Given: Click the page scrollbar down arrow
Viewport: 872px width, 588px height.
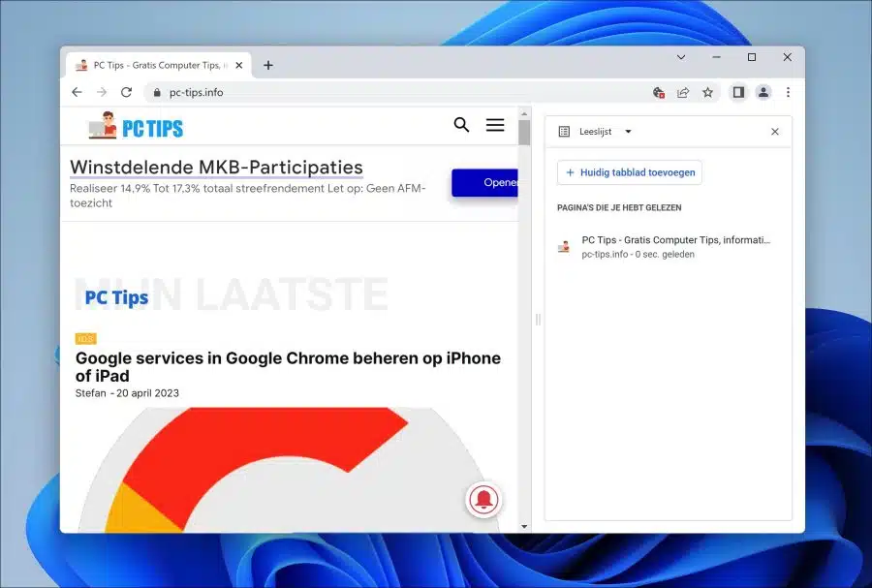Looking at the screenshot, I should (x=524, y=526).
